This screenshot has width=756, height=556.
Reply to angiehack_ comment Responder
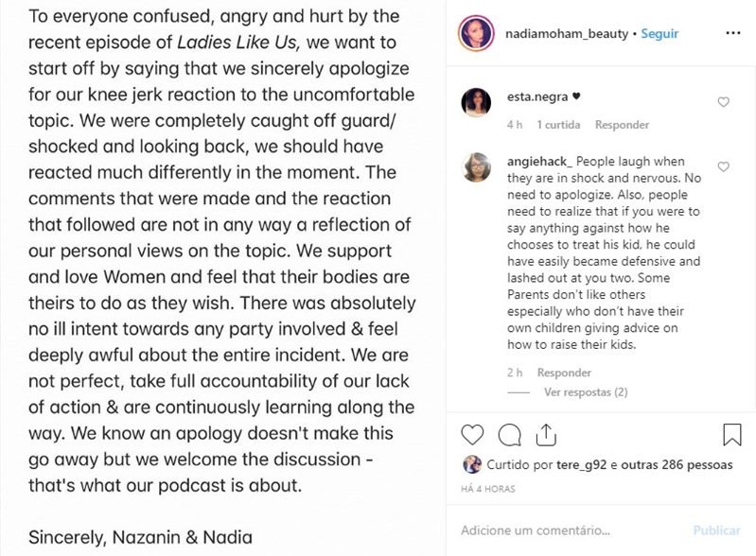564,373
